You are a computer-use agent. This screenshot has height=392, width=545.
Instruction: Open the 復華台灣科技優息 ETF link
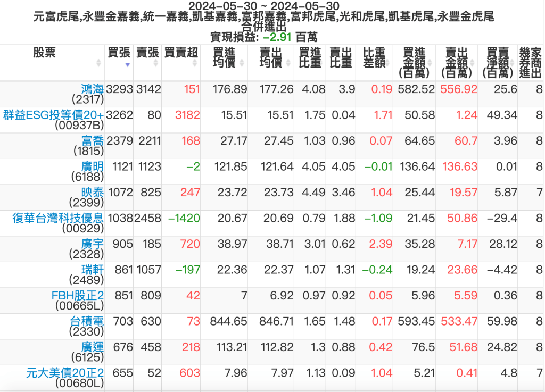(x=58, y=218)
